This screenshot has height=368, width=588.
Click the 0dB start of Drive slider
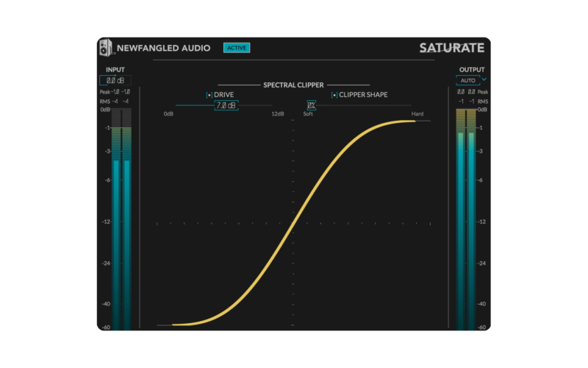(168, 114)
